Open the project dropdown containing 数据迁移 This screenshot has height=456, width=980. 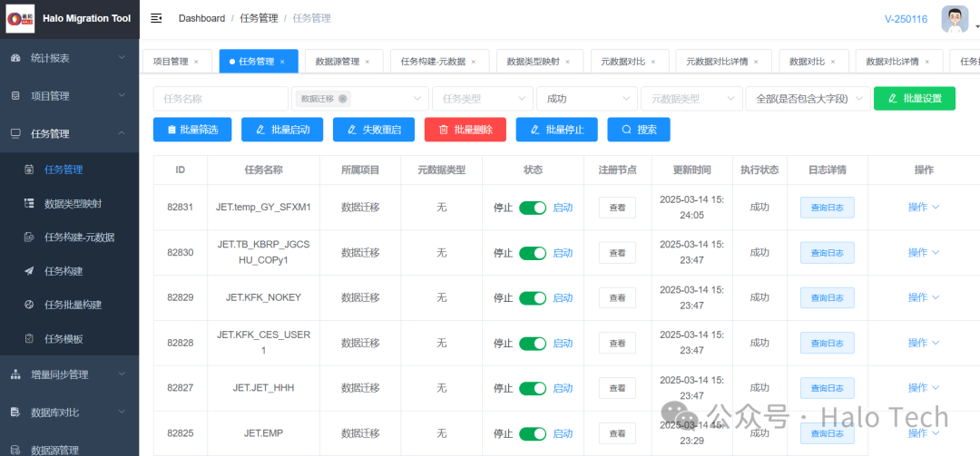(360, 99)
